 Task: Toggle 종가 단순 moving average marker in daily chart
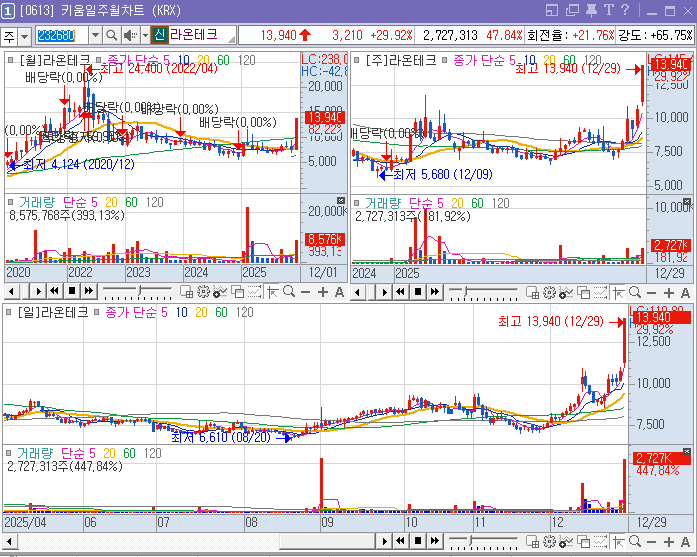coord(96,312)
